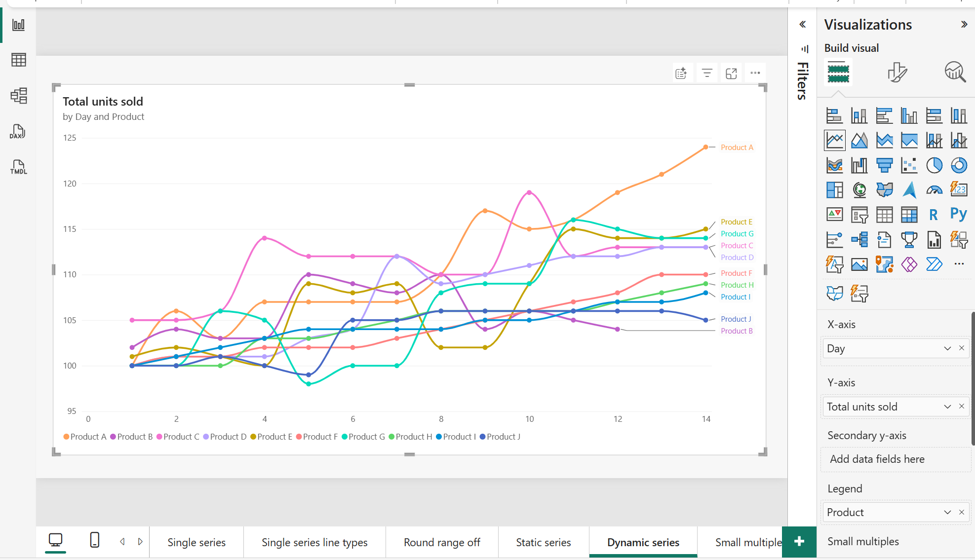Collapse the Visualizations pane
Viewport: 975px width, 560px height.
(x=963, y=24)
